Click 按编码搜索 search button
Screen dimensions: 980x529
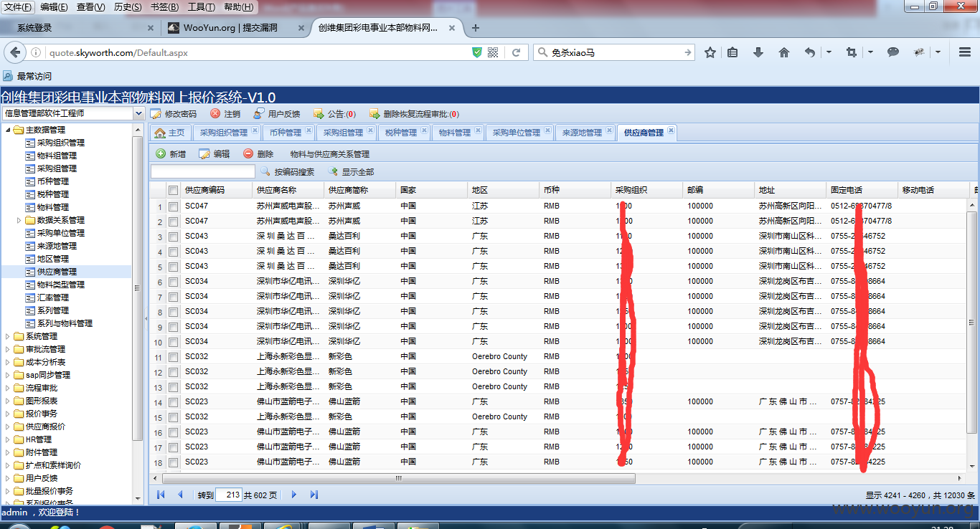[287, 172]
